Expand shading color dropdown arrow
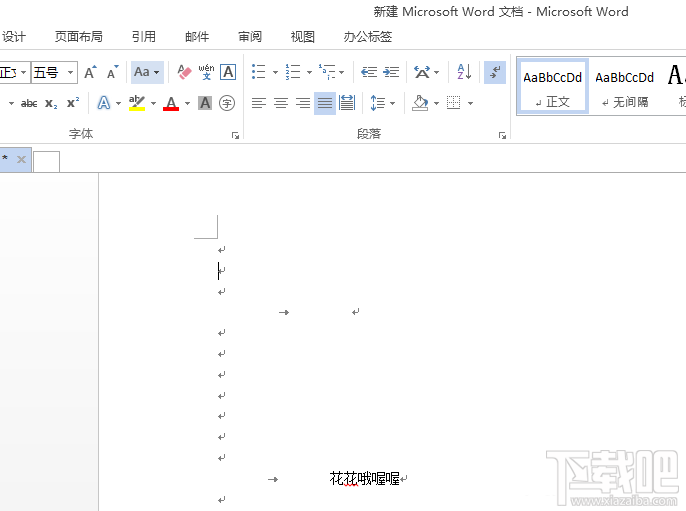This screenshot has width=686, height=511. tap(436, 104)
